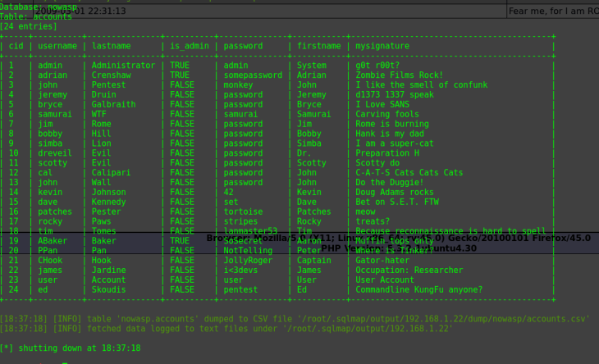Click the 'mysignature' column header
This screenshot has height=364, width=599.
point(382,46)
